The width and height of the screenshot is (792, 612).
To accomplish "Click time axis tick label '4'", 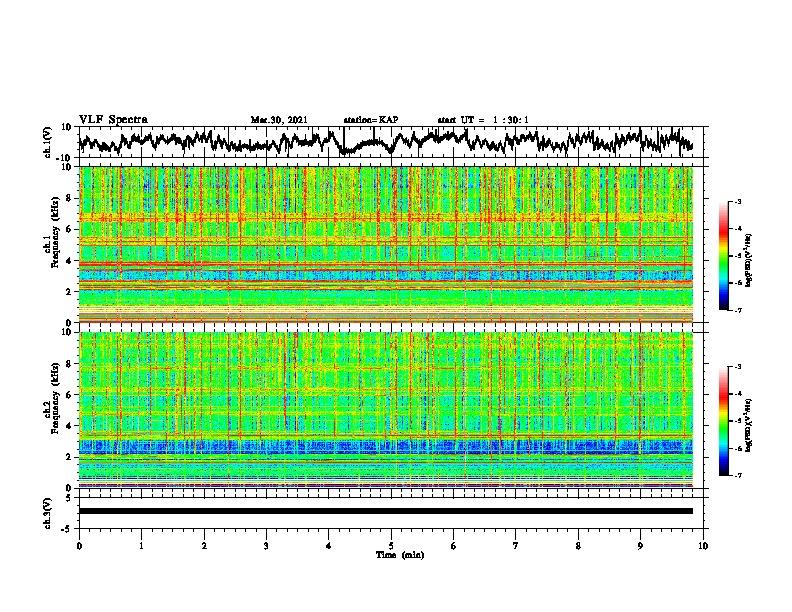I will click(329, 546).
